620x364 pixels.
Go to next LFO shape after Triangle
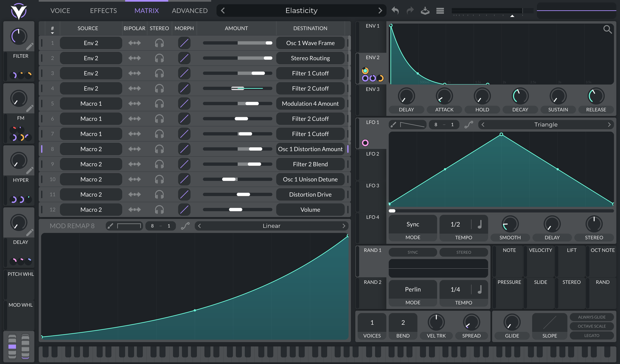[x=609, y=125]
